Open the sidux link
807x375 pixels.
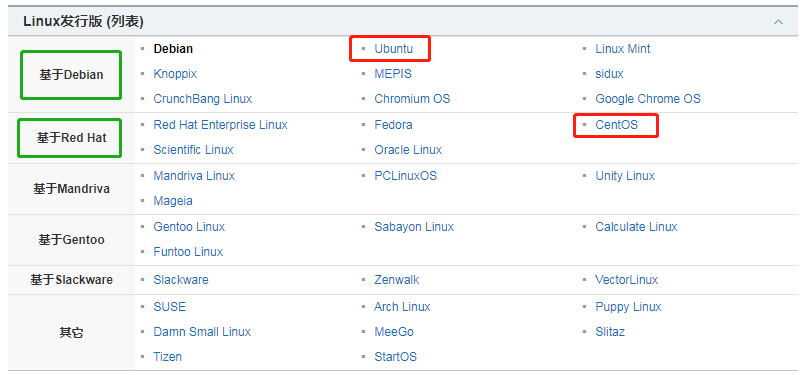609,74
